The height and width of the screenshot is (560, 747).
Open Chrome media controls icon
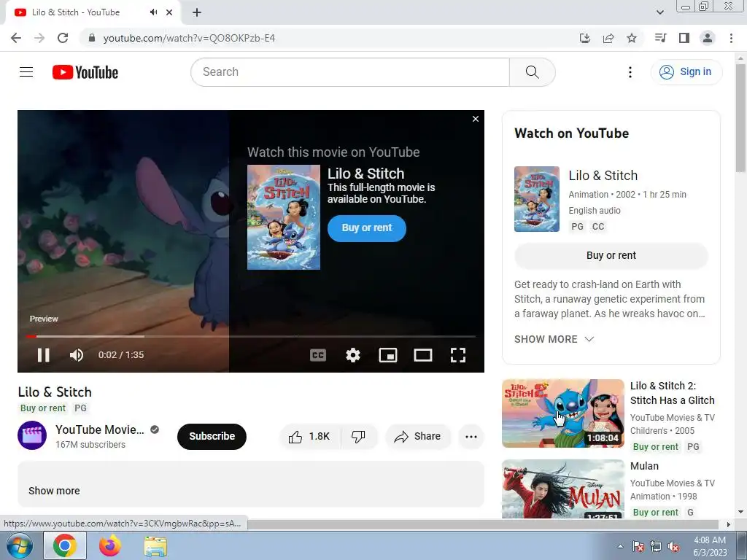coord(660,38)
